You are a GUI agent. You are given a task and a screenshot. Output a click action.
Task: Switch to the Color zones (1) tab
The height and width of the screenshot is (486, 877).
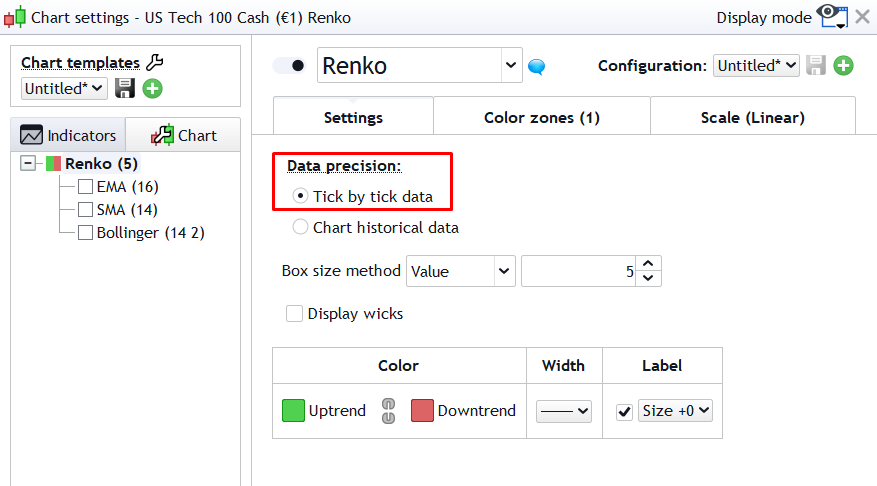coord(541,117)
